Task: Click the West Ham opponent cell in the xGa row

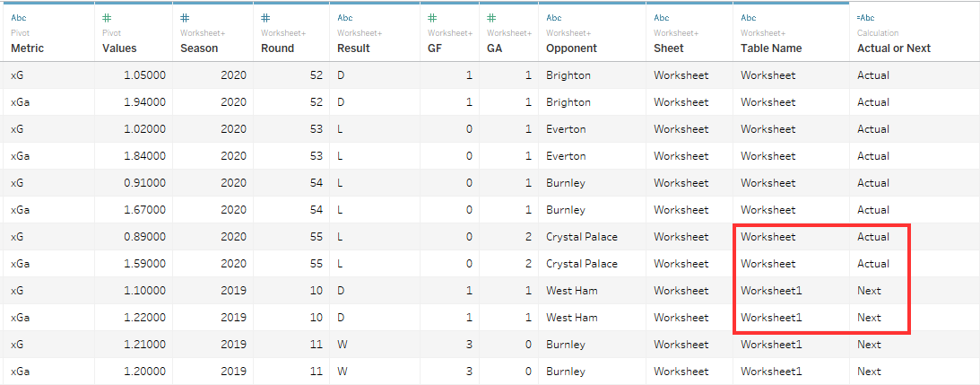Action: [x=571, y=318]
